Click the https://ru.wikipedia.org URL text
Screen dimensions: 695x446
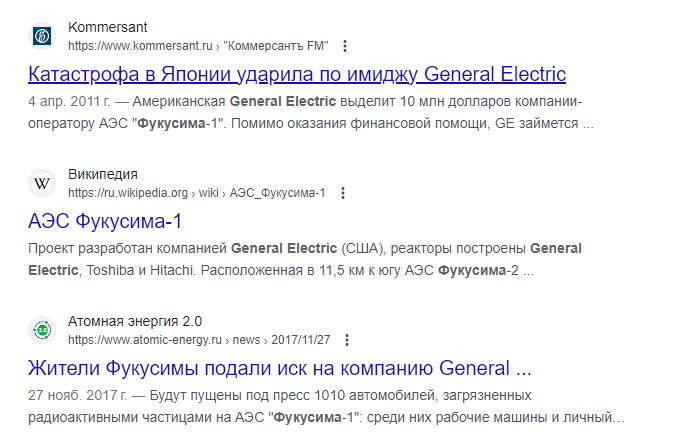128,193
